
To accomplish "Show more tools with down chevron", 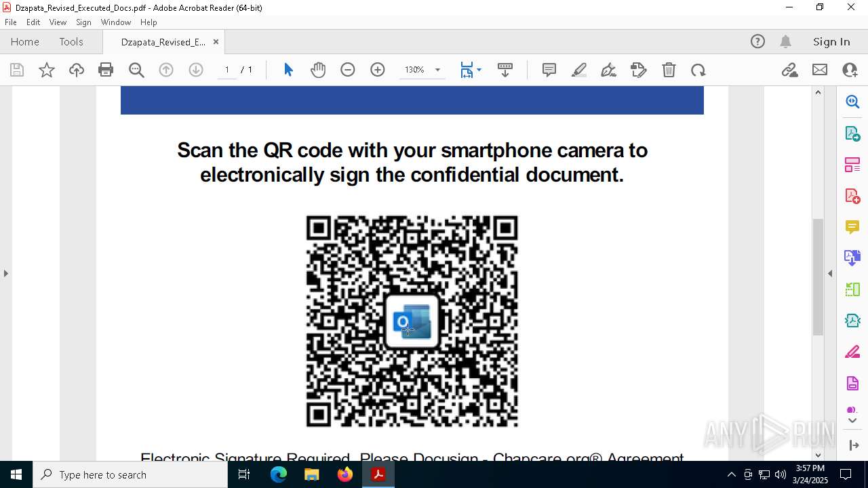I will point(852,421).
